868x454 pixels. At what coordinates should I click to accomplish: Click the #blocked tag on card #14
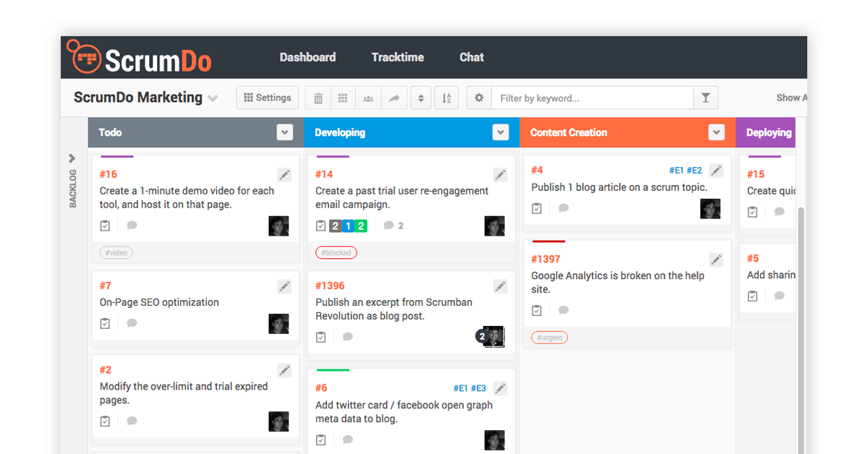(336, 253)
